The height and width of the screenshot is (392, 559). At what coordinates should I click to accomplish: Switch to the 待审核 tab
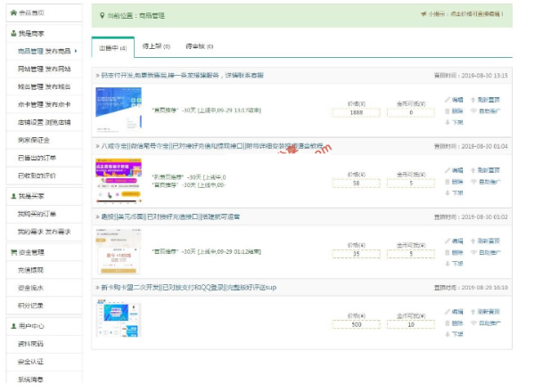pyautogui.click(x=198, y=46)
